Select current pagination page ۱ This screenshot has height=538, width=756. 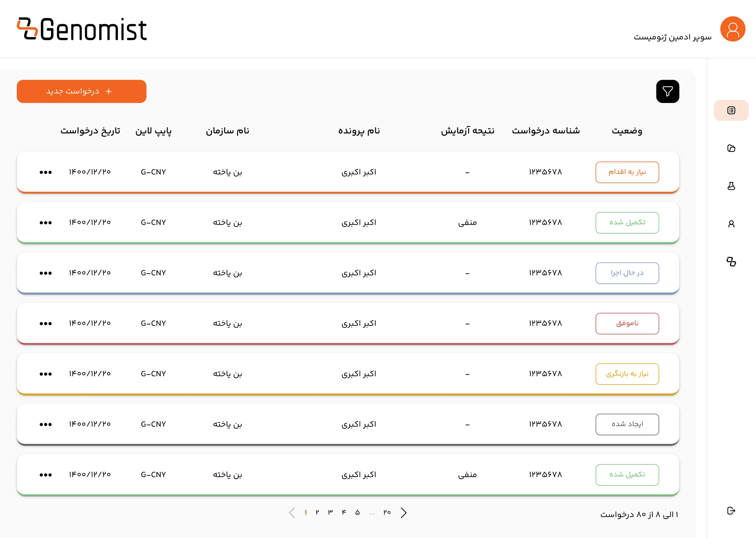306,512
